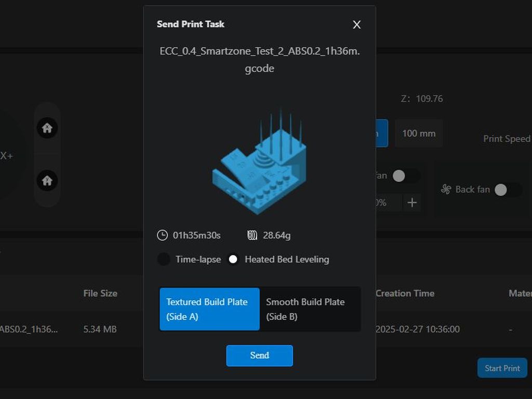Toggle the fan switch left of Back fan

(x=405, y=176)
